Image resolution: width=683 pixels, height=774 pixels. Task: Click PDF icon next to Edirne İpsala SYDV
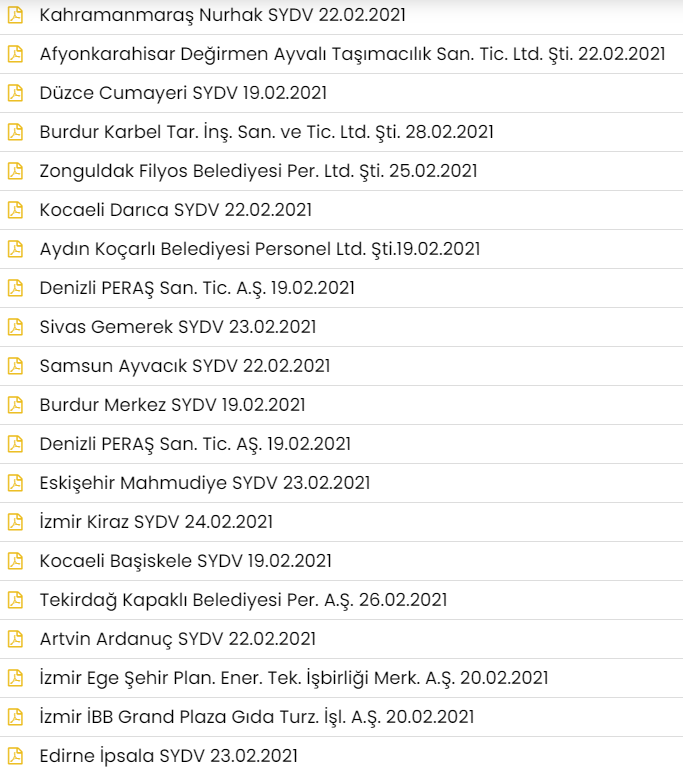click(x=15, y=756)
